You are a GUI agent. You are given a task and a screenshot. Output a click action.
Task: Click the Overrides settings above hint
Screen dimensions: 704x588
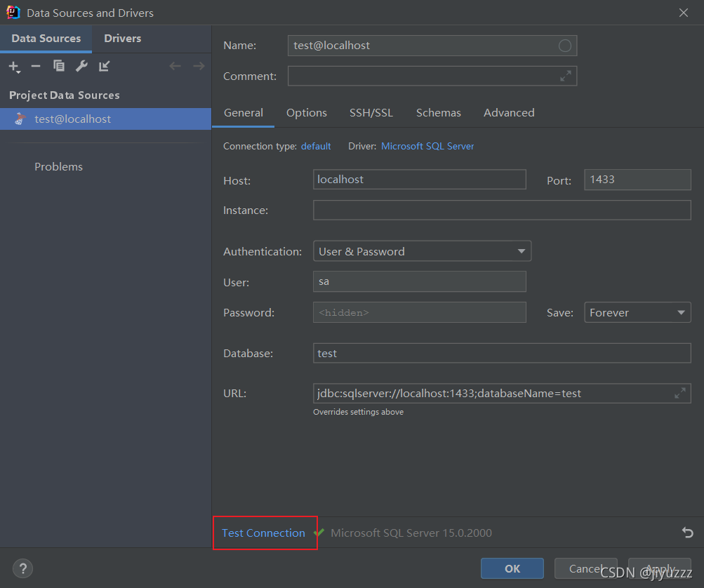358,412
